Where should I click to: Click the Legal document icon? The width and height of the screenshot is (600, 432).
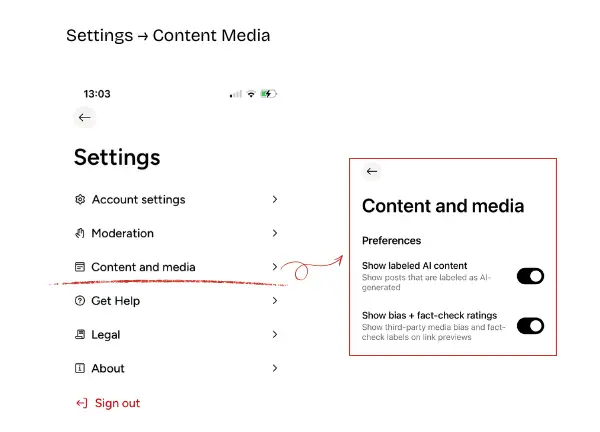point(80,335)
